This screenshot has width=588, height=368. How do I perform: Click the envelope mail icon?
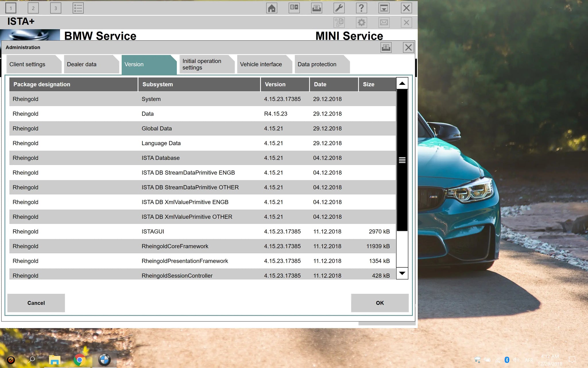pos(384,22)
